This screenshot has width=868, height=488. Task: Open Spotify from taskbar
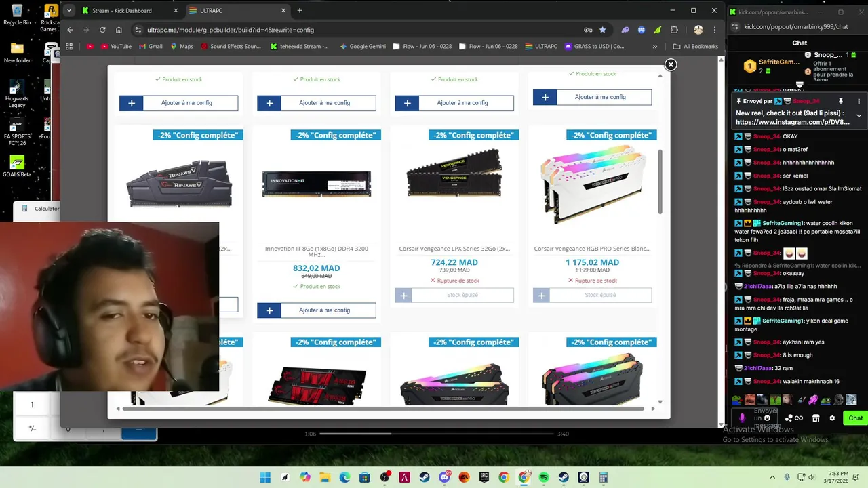coord(544,477)
